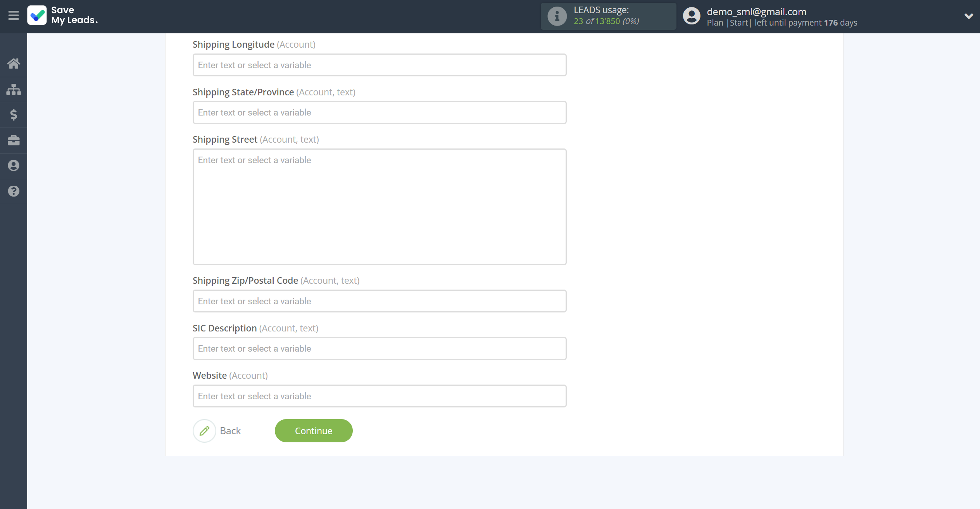Focus the Shipping State/Province input field
Screen dimensions: 980x509
[x=380, y=112]
